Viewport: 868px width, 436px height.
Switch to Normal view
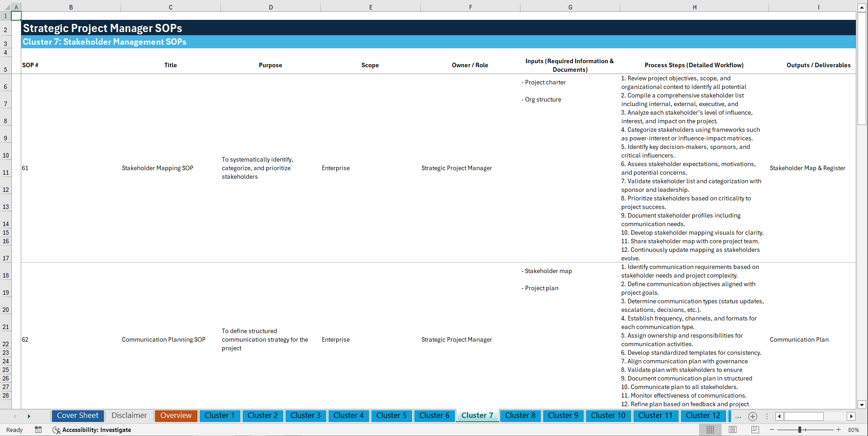click(x=710, y=430)
